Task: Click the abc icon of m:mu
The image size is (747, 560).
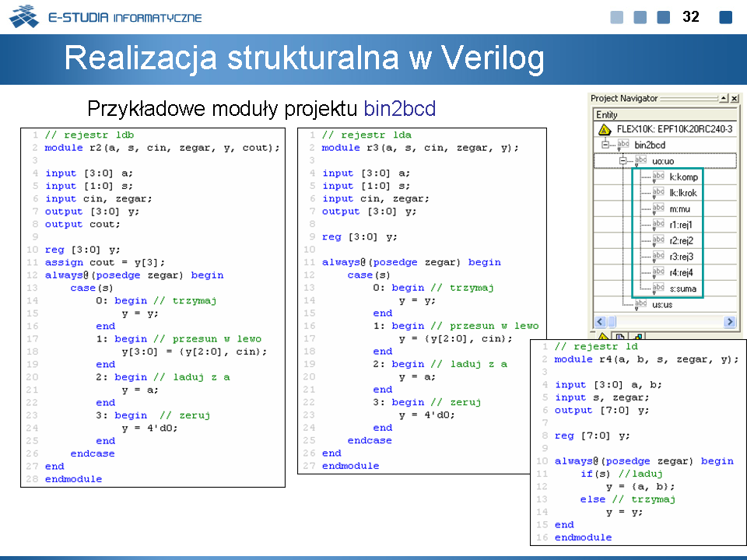Action: 658,208
